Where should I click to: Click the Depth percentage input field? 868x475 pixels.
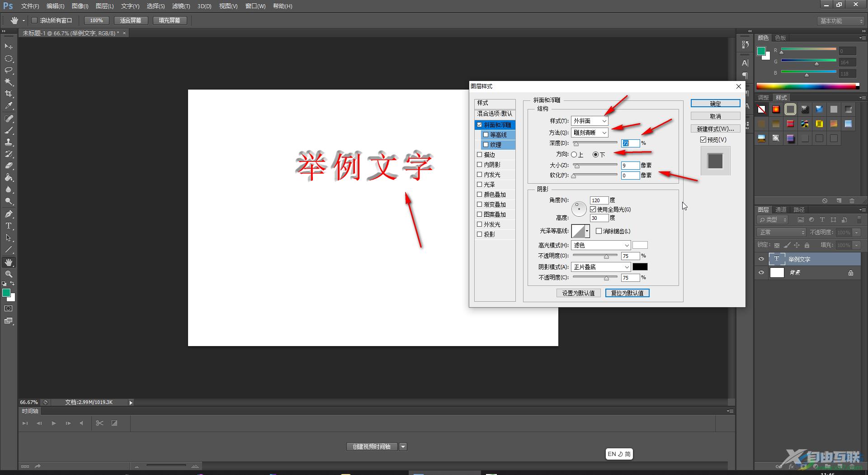coord(630,143)
